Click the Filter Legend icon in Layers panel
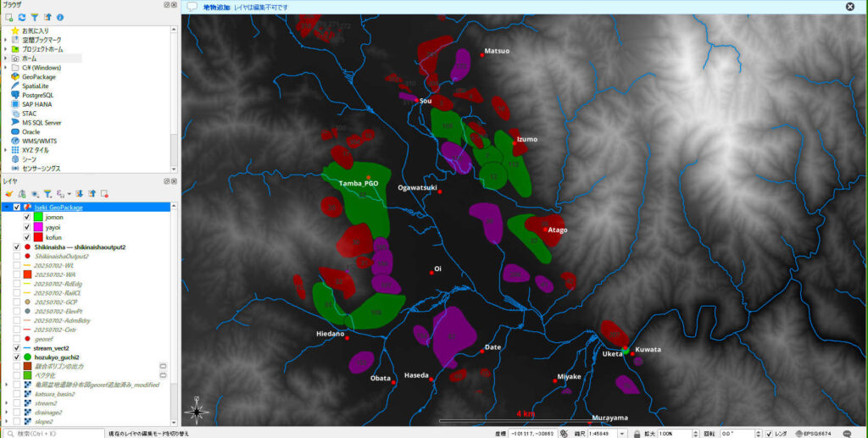868x438 pixels. coord(47,194)
